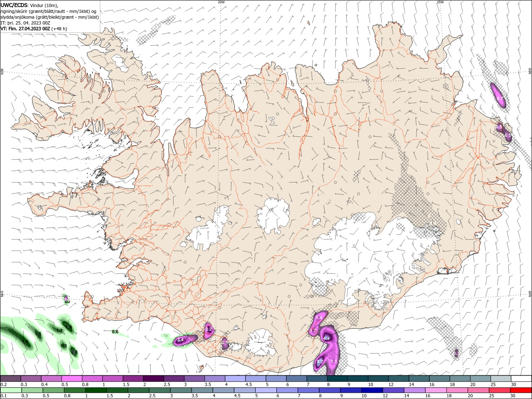The width and height of the screenshot is (532, 399).
Task: Click the lightest green 0.1 swatch in lower legend
Action: [x=11, y=390]
